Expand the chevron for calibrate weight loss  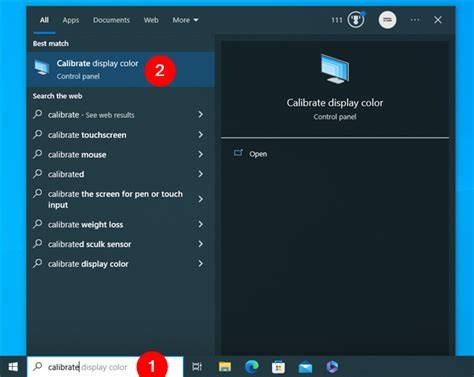(200, 224)
